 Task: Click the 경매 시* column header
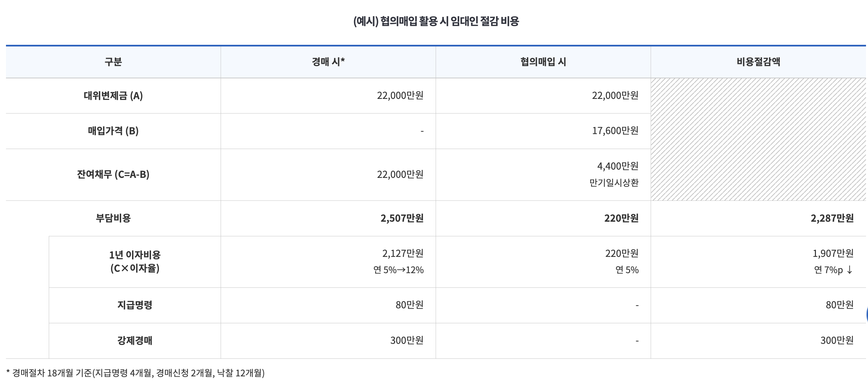click(x=328, y=62)
